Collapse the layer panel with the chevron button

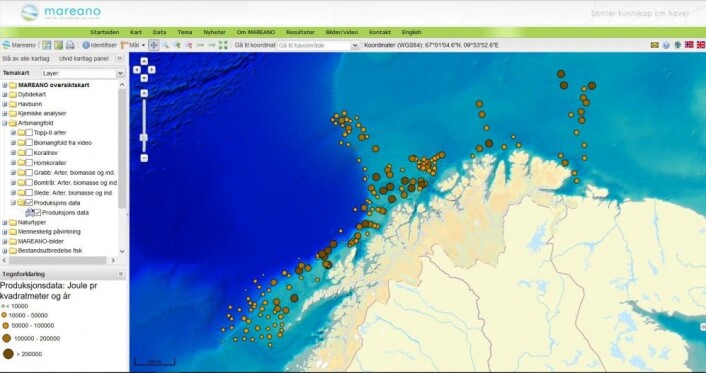click(119, 59)
